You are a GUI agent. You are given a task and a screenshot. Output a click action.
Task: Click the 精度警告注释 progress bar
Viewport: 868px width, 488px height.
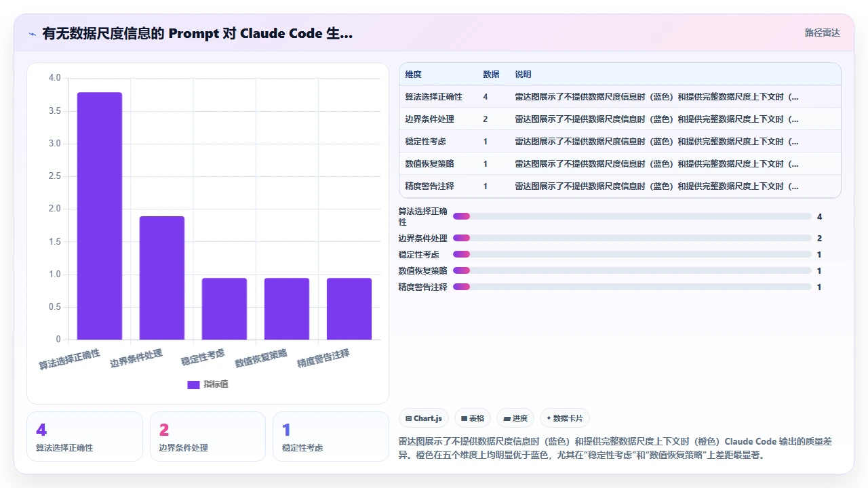click(632, 287)
